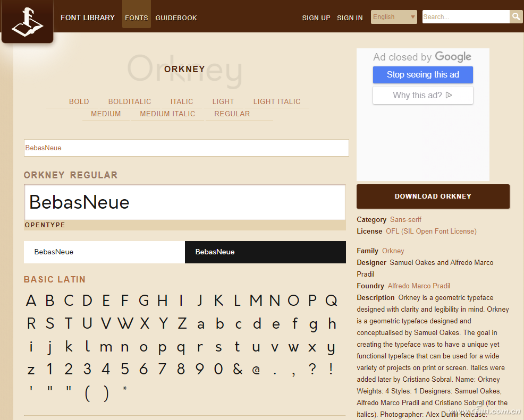The image size is (524, 420).
Task: Click the Font Library logo icon
Action: point(28,22)
